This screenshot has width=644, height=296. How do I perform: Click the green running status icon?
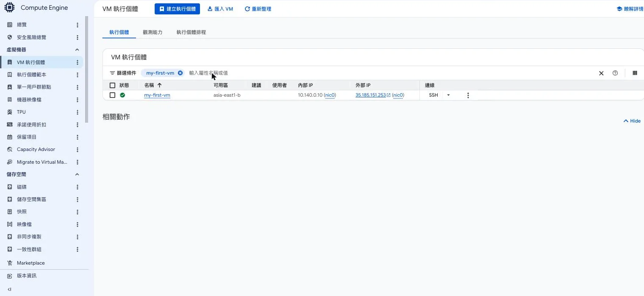pyautogui.click(x=122, y=95)
